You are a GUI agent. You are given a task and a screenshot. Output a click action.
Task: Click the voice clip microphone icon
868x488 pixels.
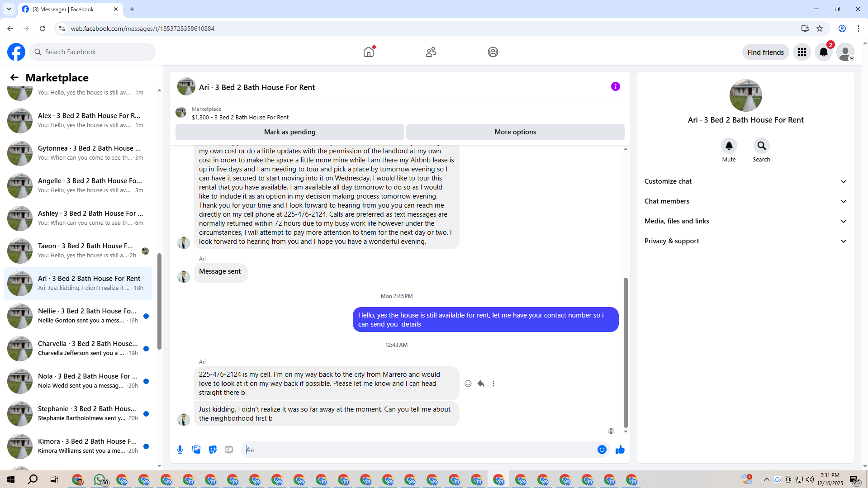(x=180, y=450)
